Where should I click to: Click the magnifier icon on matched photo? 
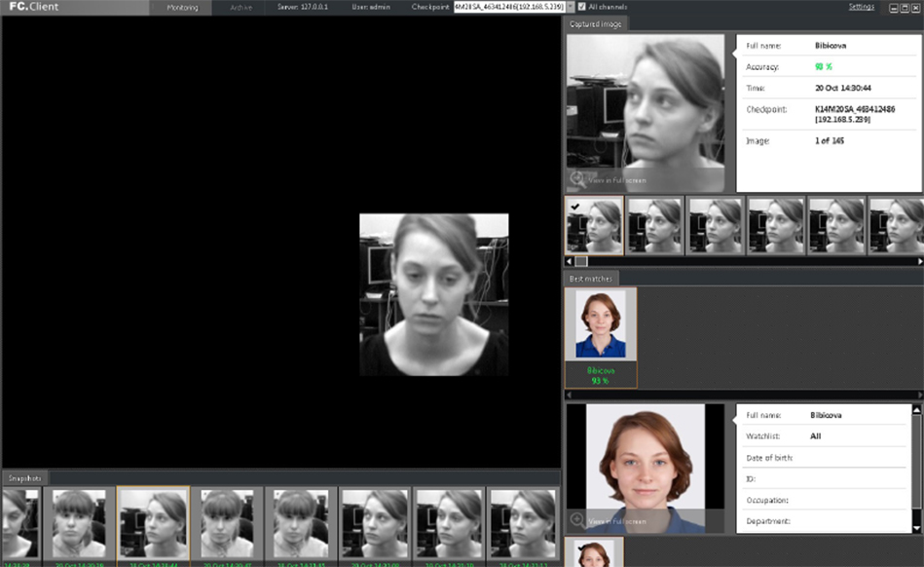coord(577,520)
